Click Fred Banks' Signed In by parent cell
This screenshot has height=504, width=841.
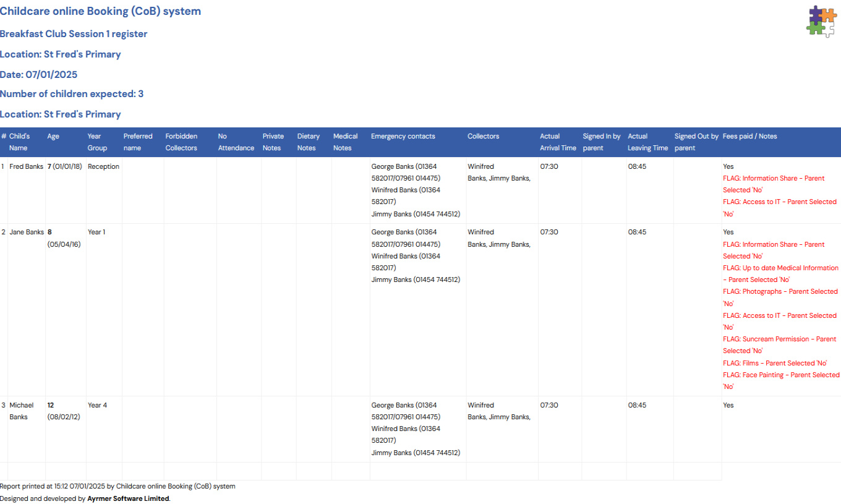tap(604, 190)
